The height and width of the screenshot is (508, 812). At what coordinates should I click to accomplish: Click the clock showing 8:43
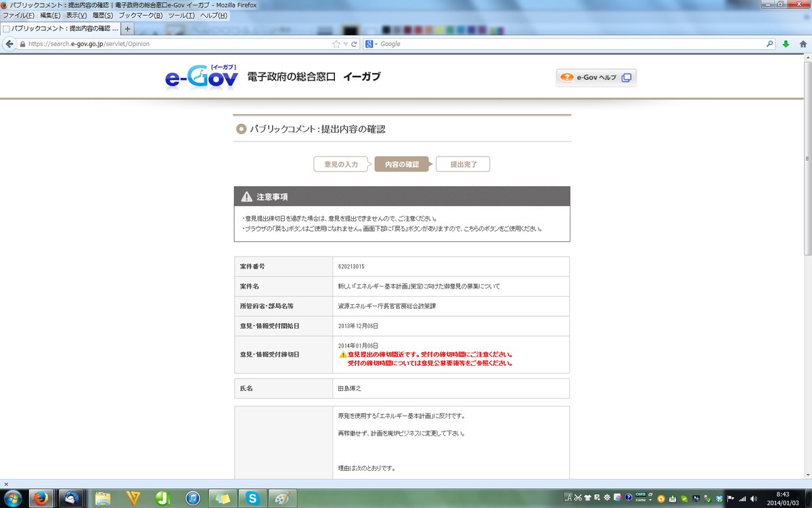tap(783, 494)
